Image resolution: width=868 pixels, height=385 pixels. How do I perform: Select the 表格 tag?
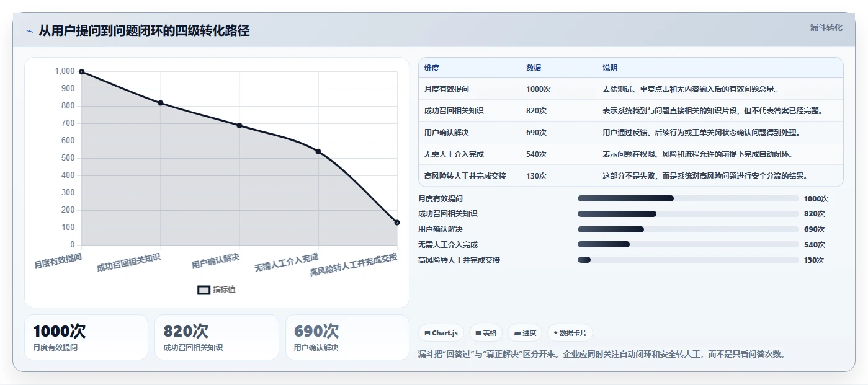click(x=486, y=333)
